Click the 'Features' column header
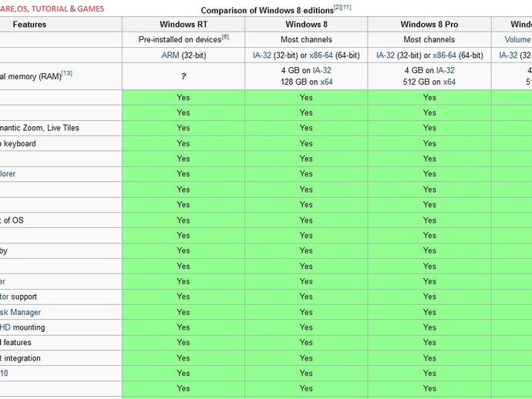The width and height of the screenshot is (532, 399). (x=29, y=25)
